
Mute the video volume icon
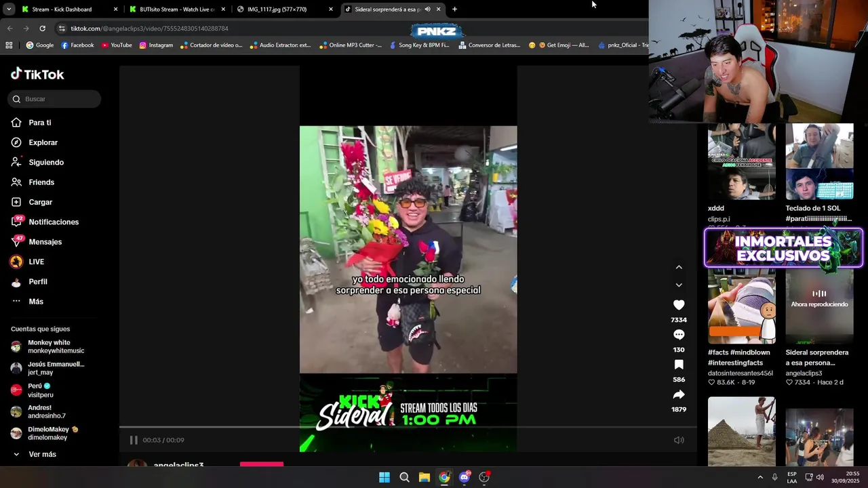(679, 440)
